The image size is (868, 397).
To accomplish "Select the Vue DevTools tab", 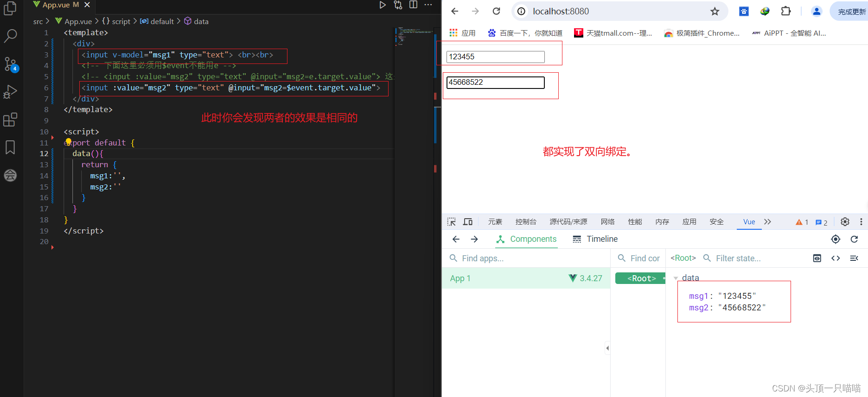I will click(x=749, y=221).
